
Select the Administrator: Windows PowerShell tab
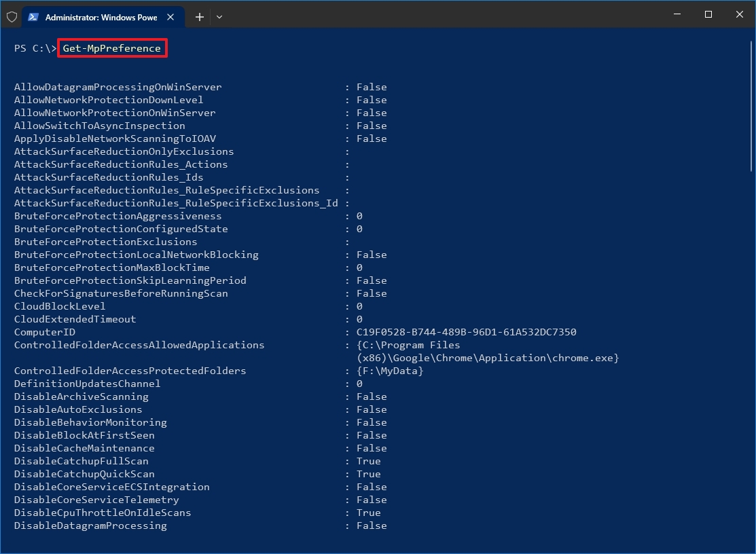point(103,18)
